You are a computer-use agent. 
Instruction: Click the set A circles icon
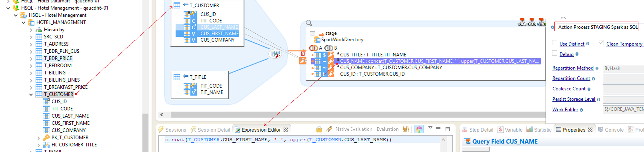pos(314,48)
